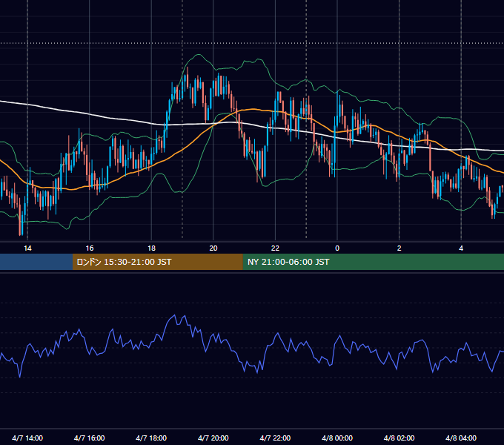Click the 16 hour label on price chart axis
This screenshot has width=504, height=445.
(90, 248)
